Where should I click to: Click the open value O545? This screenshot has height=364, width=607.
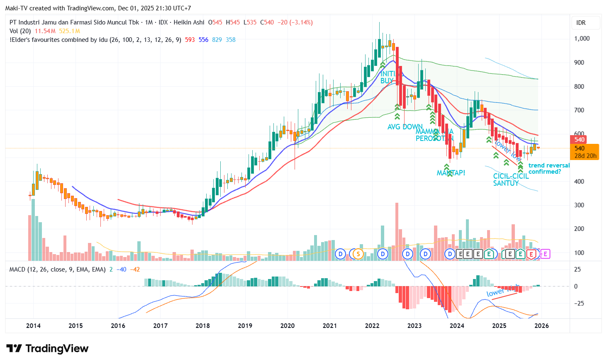[x=215, y=22]
